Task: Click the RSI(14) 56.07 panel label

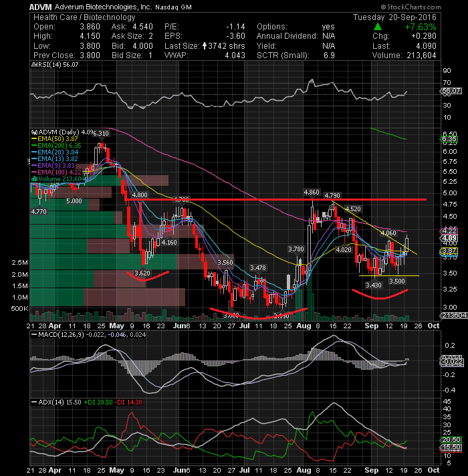Action: 57,65
